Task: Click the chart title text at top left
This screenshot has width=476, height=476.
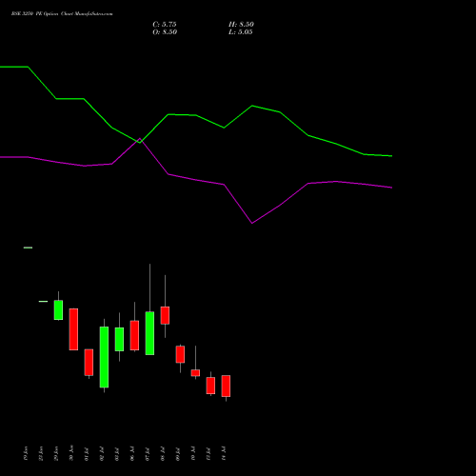Action: point(62,14)
